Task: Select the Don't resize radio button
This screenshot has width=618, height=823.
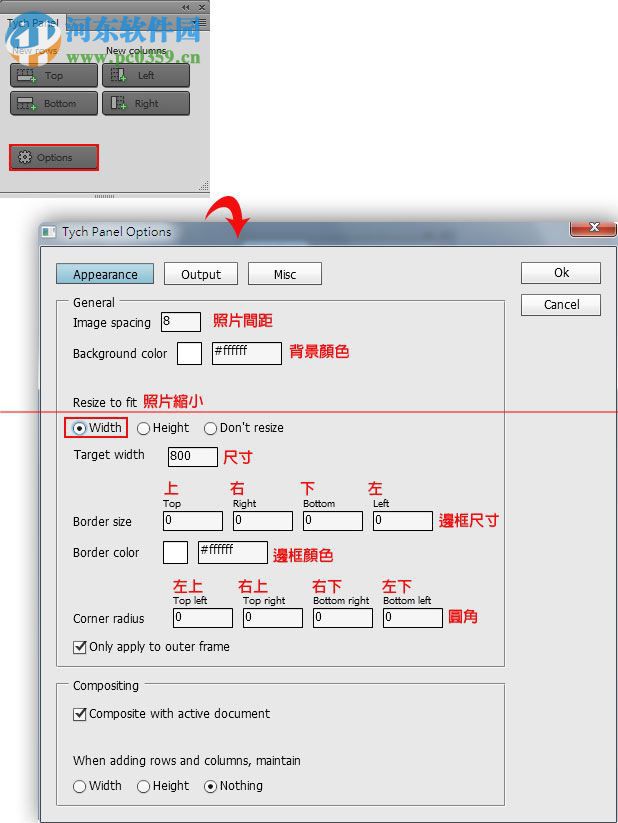Action: click(211, 428)
